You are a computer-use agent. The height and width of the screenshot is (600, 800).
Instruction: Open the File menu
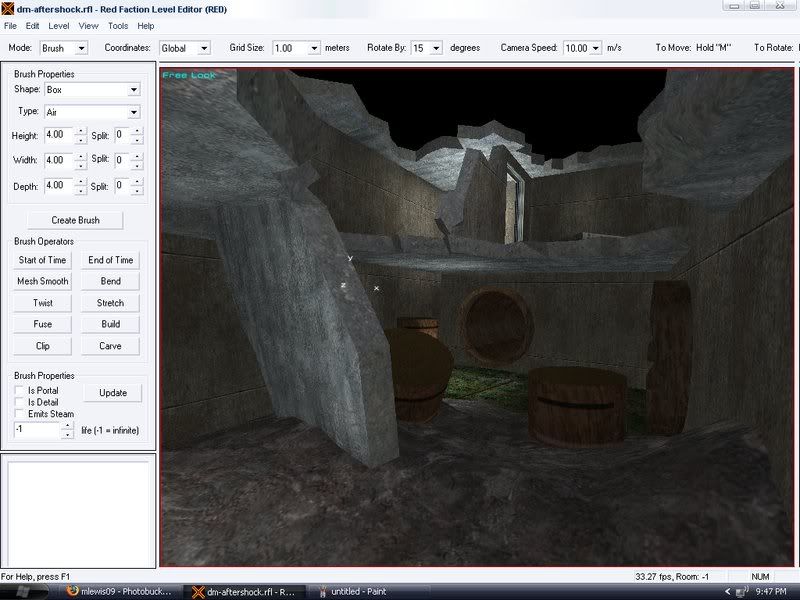10,26
